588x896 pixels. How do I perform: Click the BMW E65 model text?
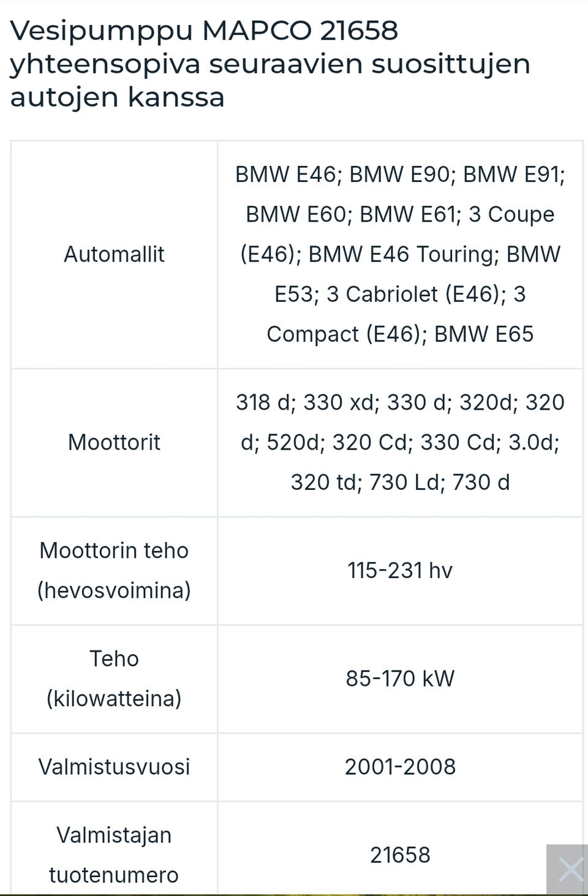pos(484,334)
